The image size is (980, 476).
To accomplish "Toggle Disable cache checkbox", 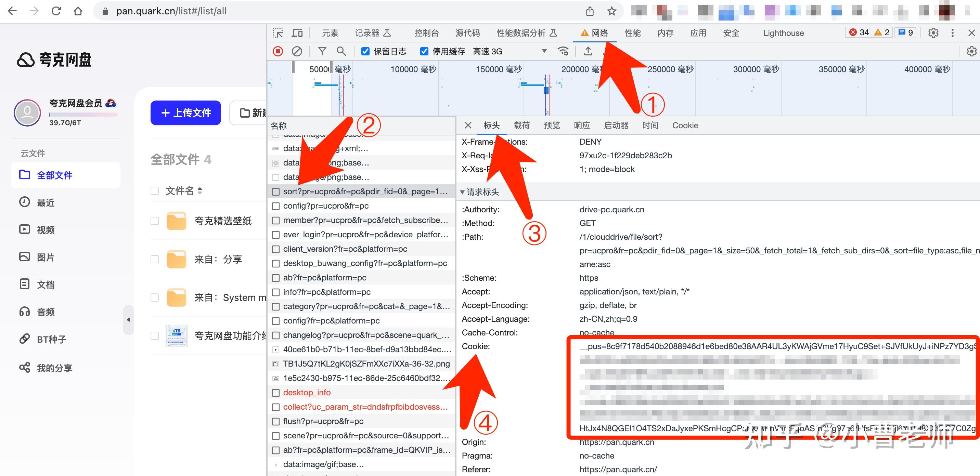I will 424,51.
